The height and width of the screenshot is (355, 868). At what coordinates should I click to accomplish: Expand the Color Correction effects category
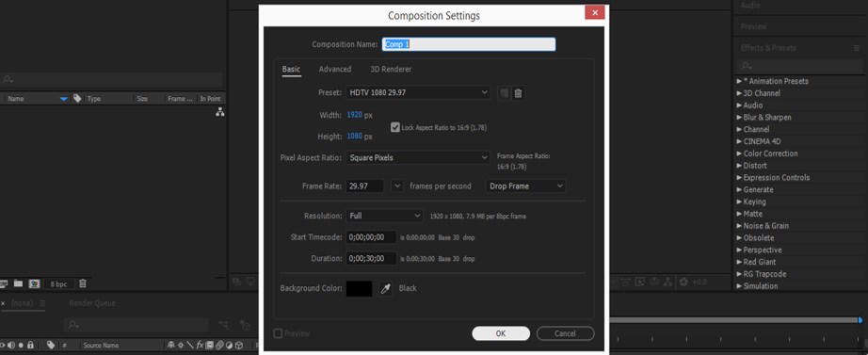(x=740, y=153)
